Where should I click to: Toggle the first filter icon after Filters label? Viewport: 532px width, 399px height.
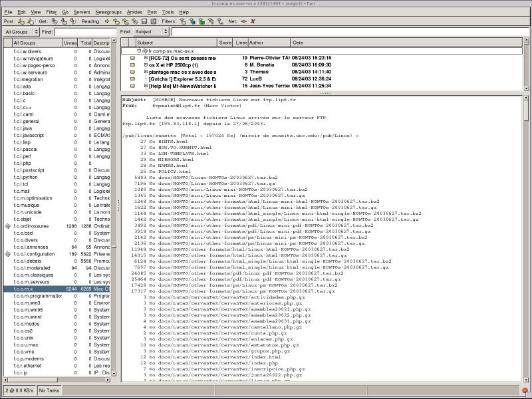click(184, 21)
